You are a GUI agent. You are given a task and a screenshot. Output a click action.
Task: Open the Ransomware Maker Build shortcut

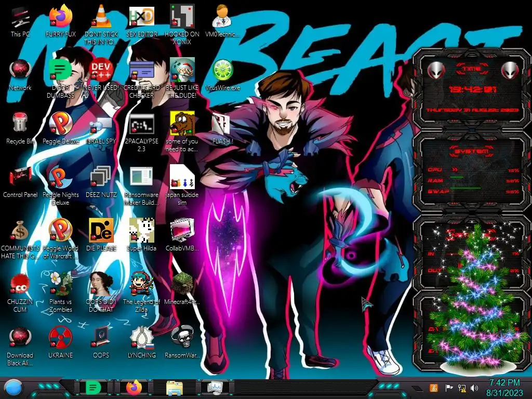pos(142,185)
